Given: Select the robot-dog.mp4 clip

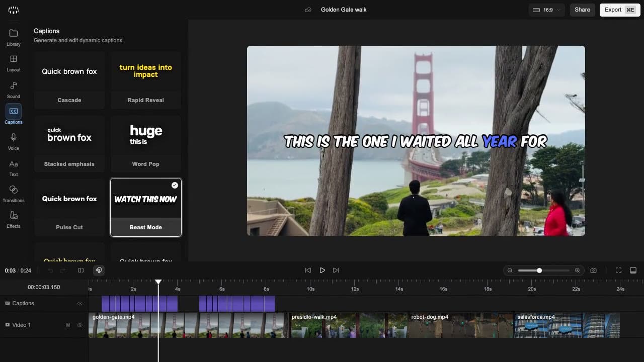Looking at the screenshot, I should coord(460,325).
